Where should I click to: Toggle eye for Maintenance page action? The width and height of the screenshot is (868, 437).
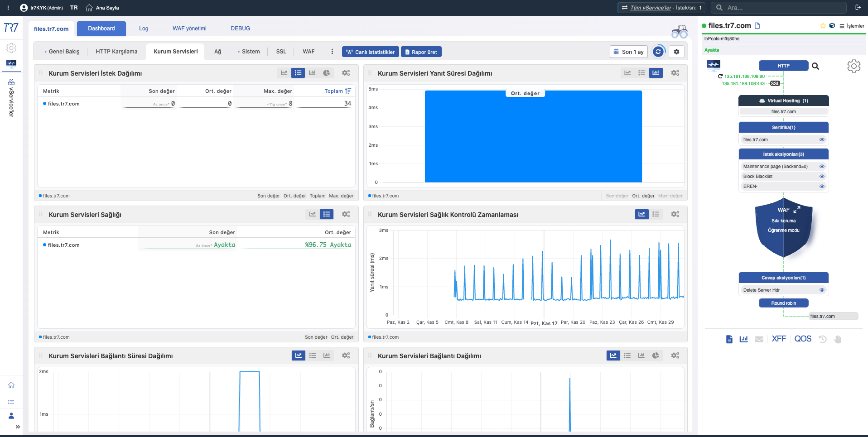(x=822, y=166)
